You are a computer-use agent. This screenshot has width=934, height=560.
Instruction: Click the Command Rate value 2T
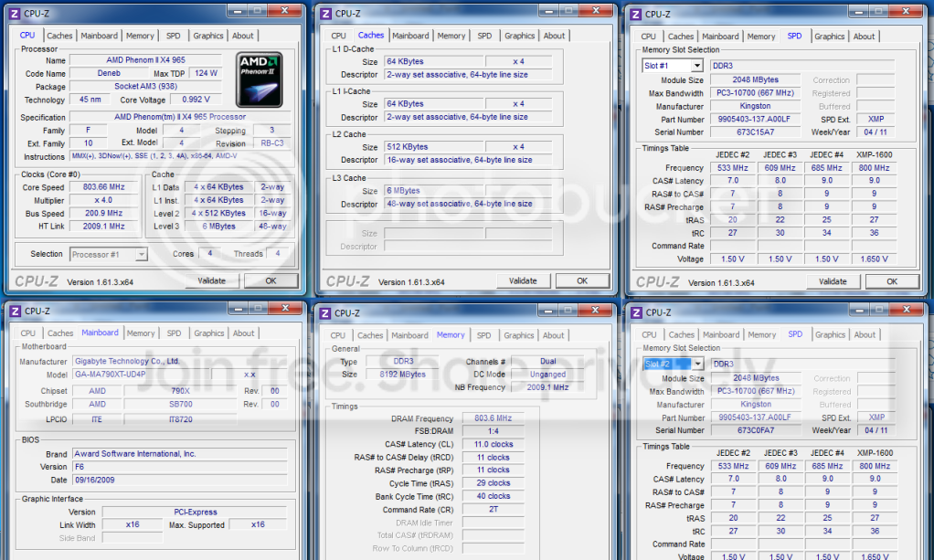click(494, 510)
